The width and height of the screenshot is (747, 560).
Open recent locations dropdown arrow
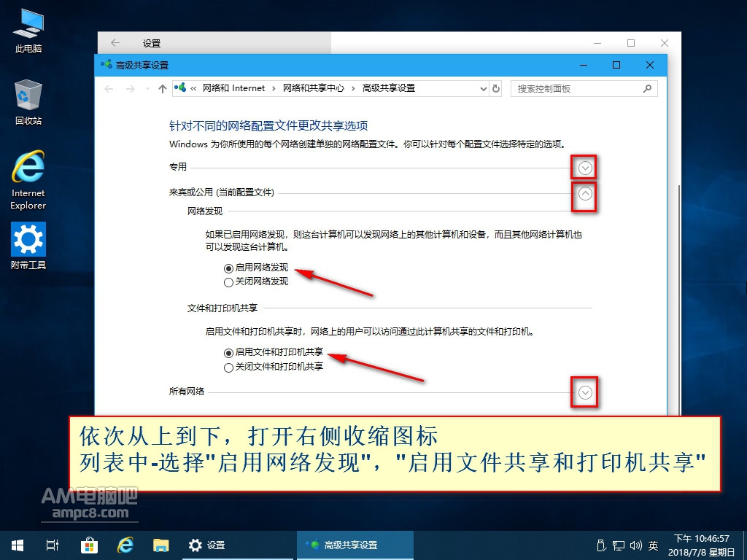(x=147, y=88)
